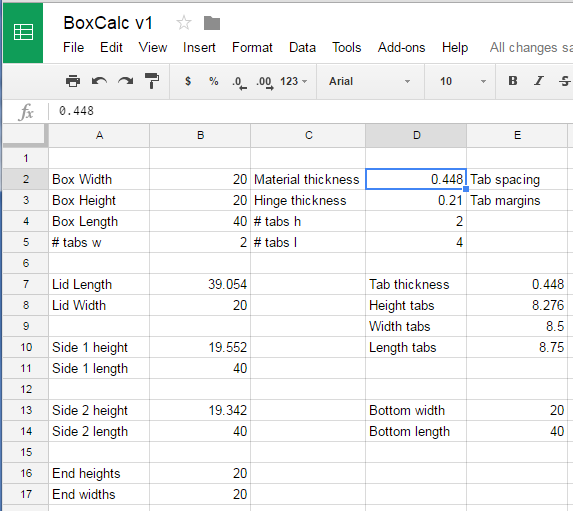Viewport: 573px width, 511px height.
Task: Increase decimal places
Action: tap(265, 82)
